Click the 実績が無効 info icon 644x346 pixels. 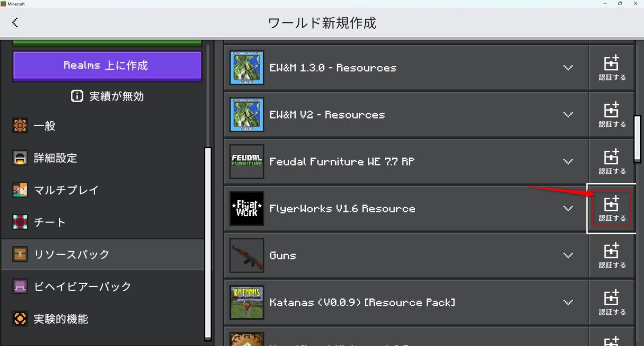coord(77,96)
